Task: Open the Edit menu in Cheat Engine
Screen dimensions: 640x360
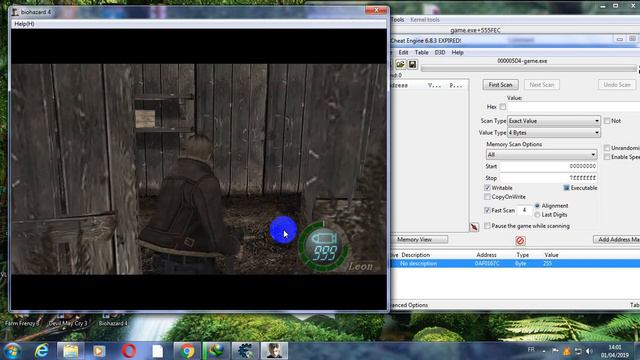Action: click(403, 52)
